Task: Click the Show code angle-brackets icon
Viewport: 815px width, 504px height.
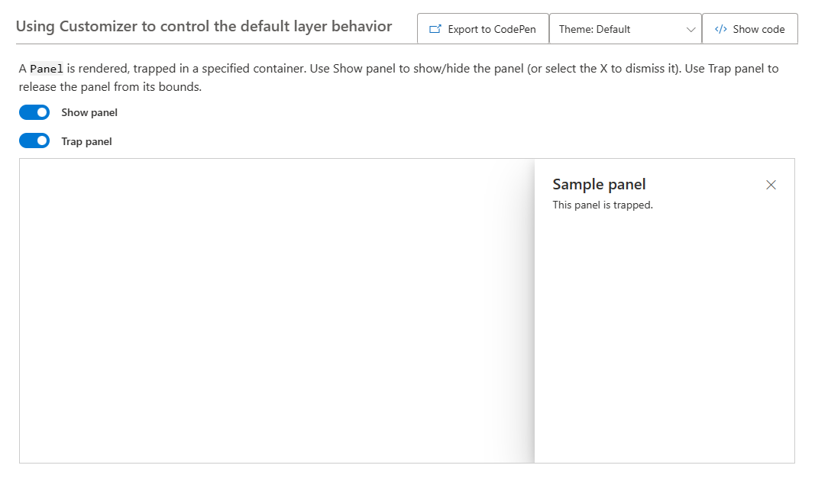Action: click(720, 28)
